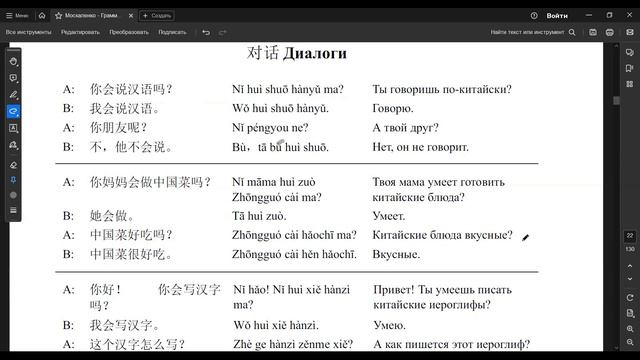Star the Москаленко document tab
Viewport: 640px width, 360px height.
(58, 16)
